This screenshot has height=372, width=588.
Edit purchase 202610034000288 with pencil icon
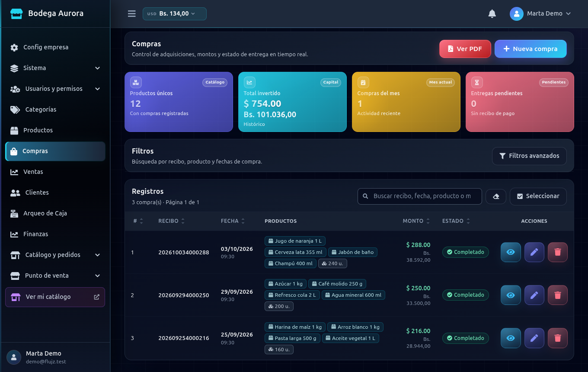534,252
